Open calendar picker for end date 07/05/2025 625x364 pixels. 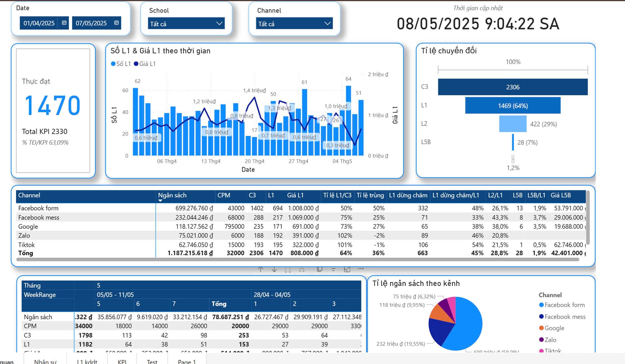pyautogui.click(x=116, y=23)
